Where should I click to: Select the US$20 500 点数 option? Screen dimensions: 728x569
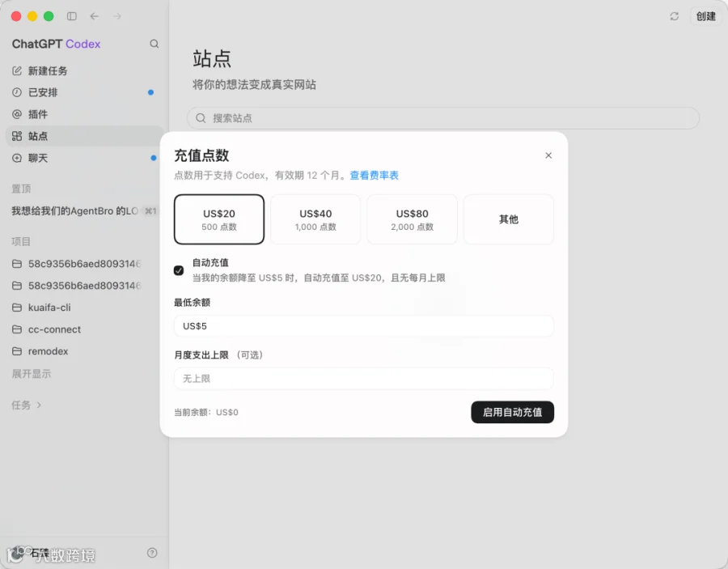click(219, 219)
